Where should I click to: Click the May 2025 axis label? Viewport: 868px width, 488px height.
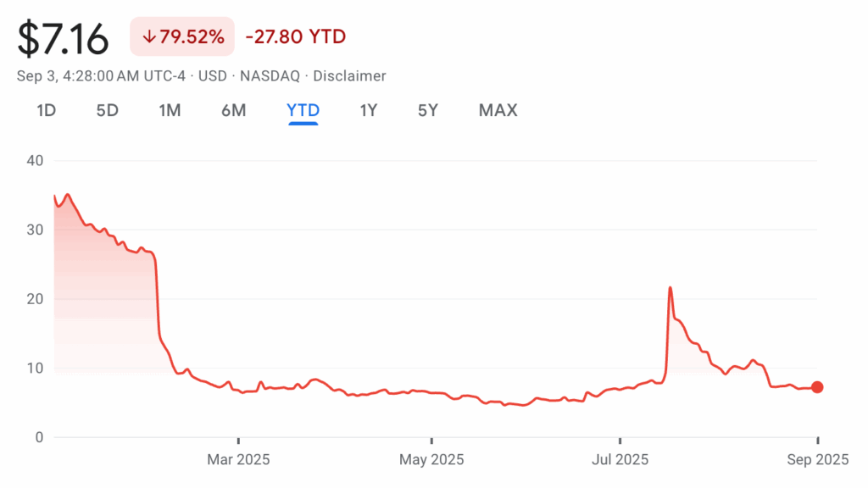point(431,460)
